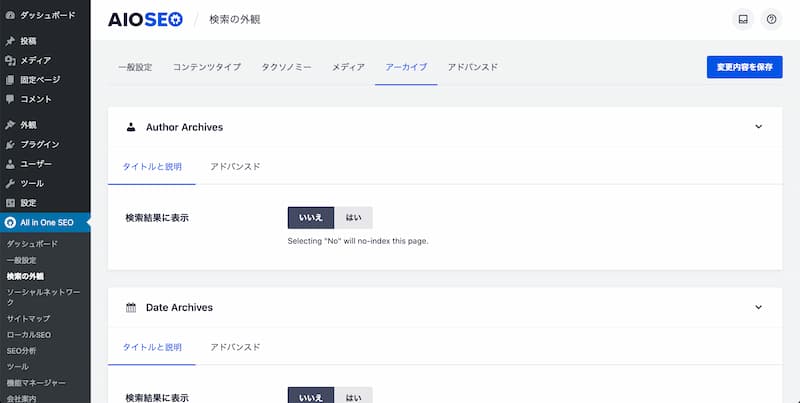Open 機能マネージャー submenu link
This screenshot has width=800, height=403.
36,383
